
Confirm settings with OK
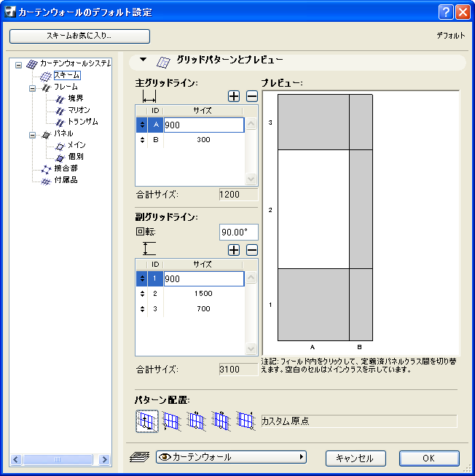[x=429, y=458]
